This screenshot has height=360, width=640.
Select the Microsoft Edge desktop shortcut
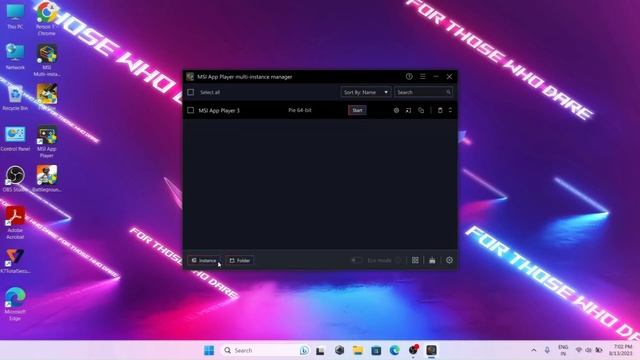15,304
